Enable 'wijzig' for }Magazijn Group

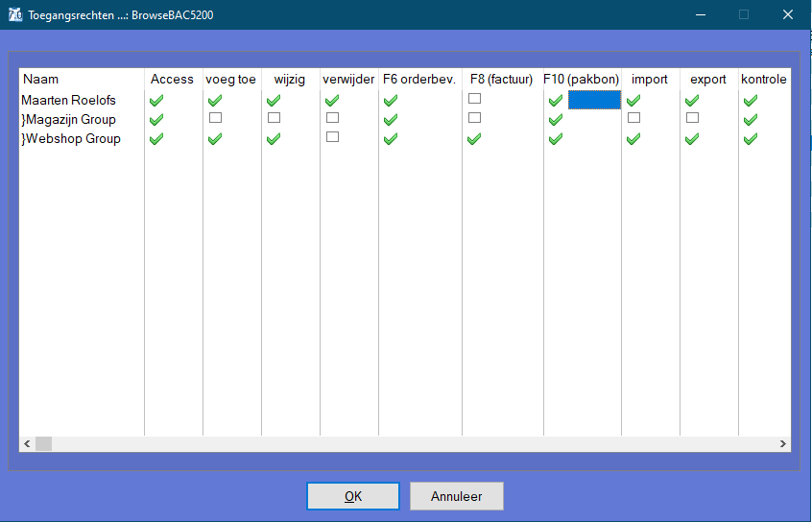click(x=274, y=118)
